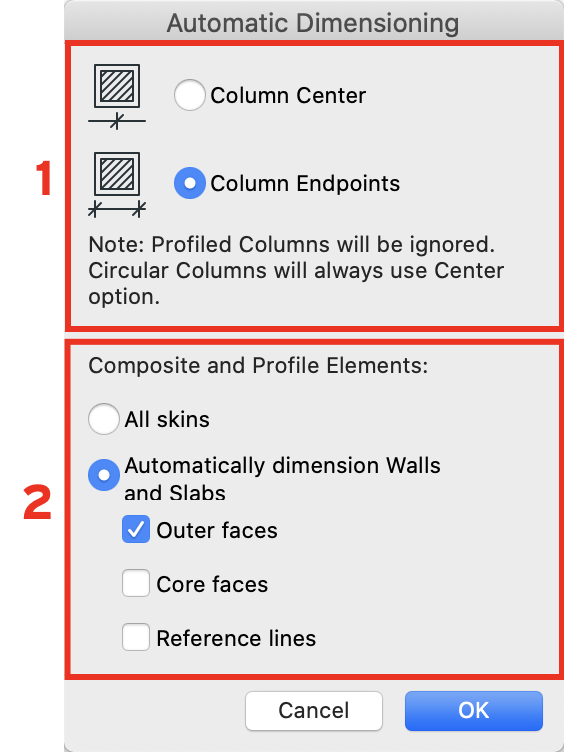
Task: Click the Column Center dimension diagram icon
Action: pyautogui.click(x=117, y=96)
